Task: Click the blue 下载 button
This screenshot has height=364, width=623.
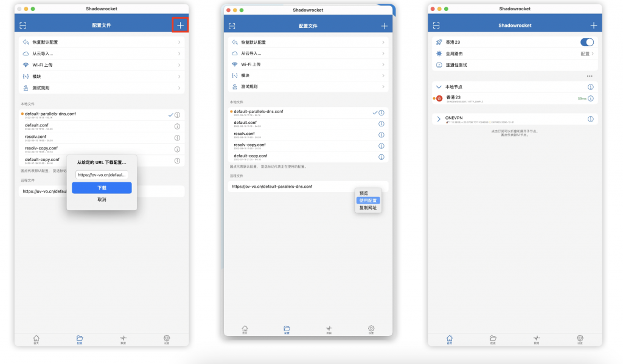Action: 102,188
